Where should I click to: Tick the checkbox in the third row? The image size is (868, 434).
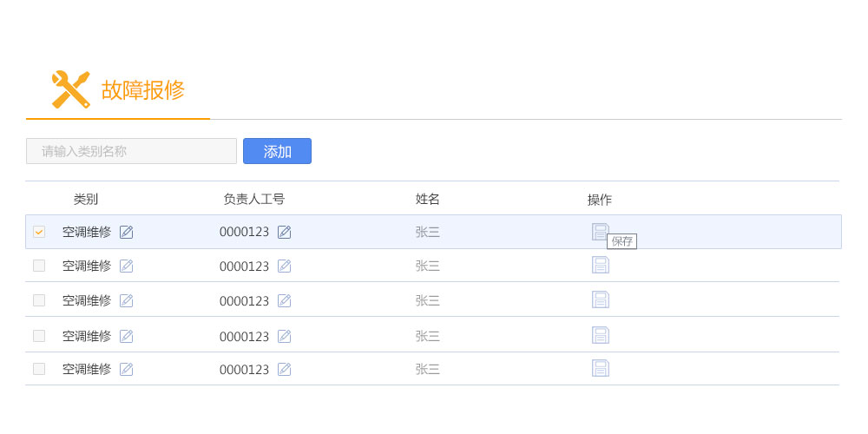pyautogui.click(x=39, y=300)
